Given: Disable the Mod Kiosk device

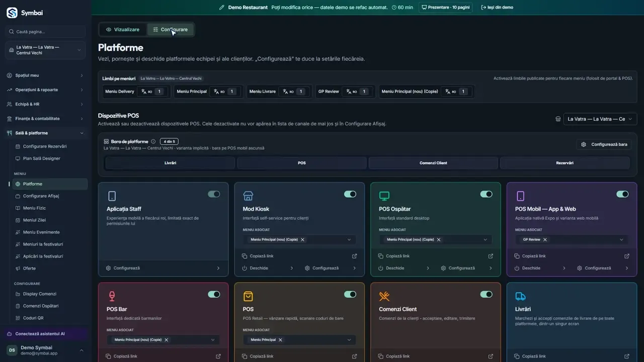Looking at the screenshot, I should [350, 194].
